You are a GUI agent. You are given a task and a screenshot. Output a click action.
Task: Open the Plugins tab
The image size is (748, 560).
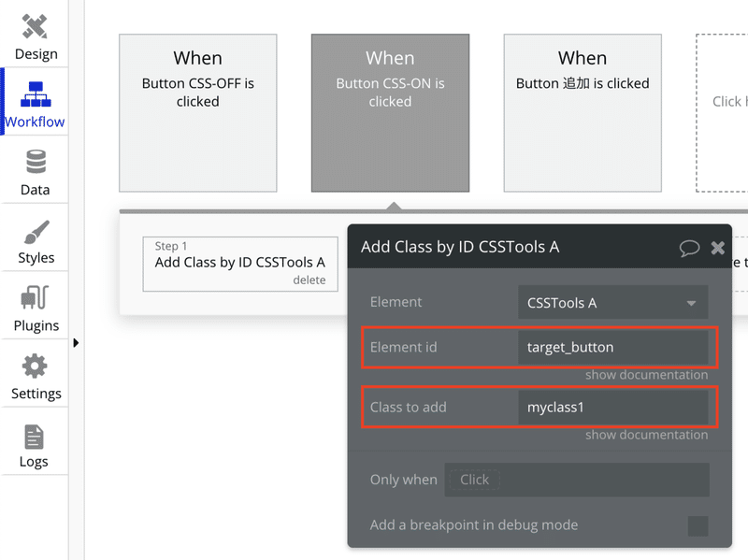[x=36, y=309]
